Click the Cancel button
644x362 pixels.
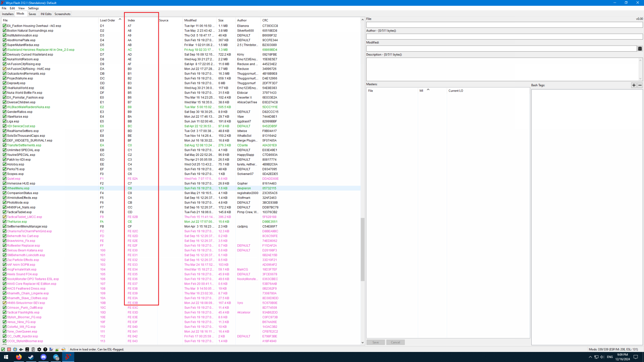395,342
